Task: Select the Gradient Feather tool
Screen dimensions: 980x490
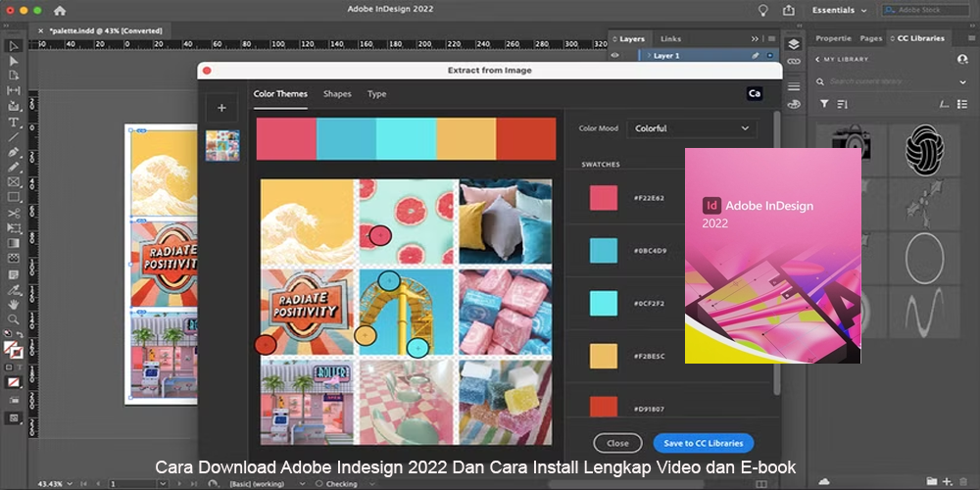Action: [x=13, y=258]
